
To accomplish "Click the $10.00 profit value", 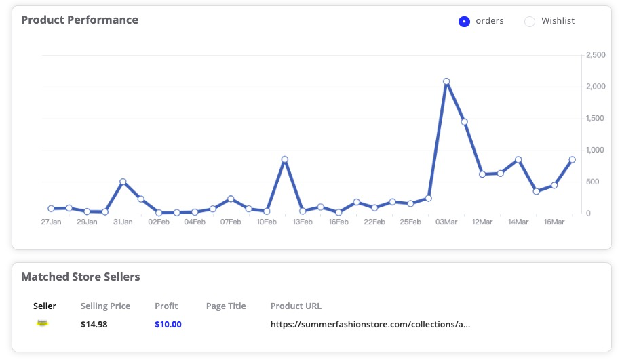I will (168, 325).
